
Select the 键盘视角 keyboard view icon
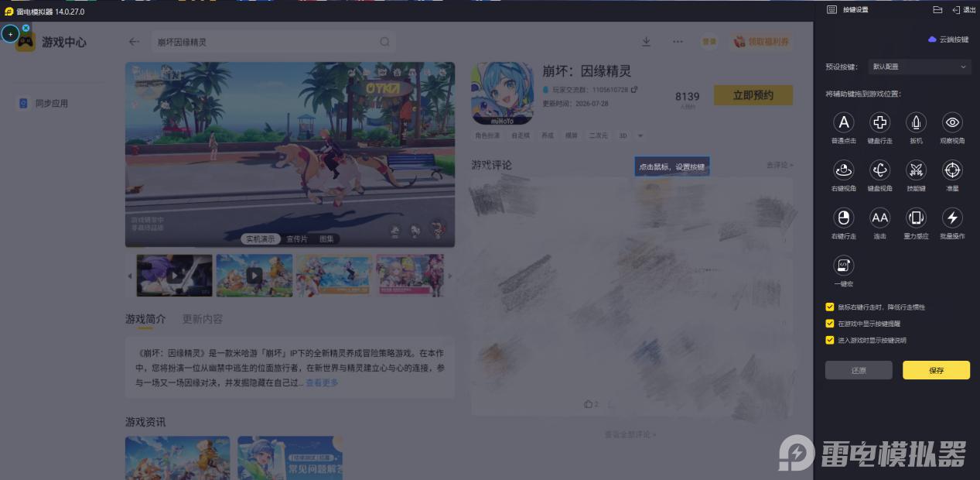[879, 170]
